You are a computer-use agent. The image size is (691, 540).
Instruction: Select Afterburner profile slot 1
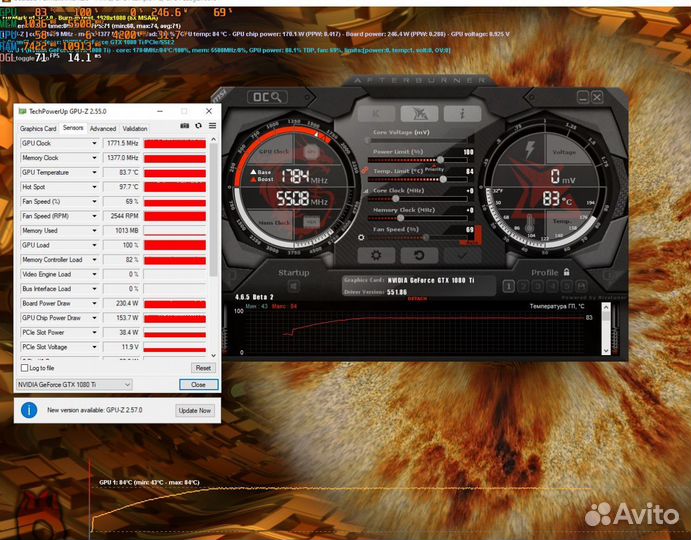tap(508, 287)
